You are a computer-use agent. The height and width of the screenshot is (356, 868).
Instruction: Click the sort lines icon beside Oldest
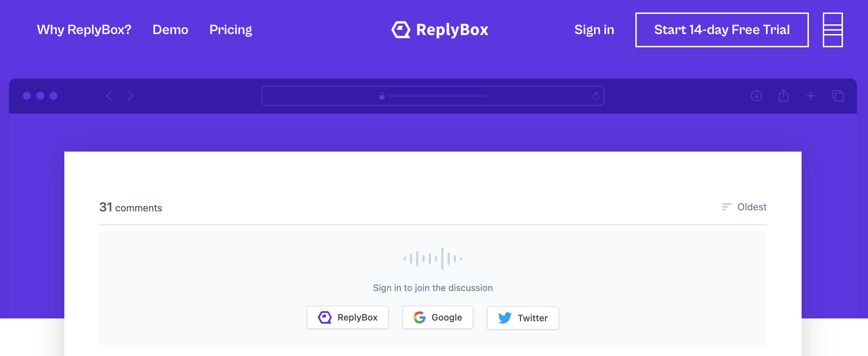click(x=726, y=207)
